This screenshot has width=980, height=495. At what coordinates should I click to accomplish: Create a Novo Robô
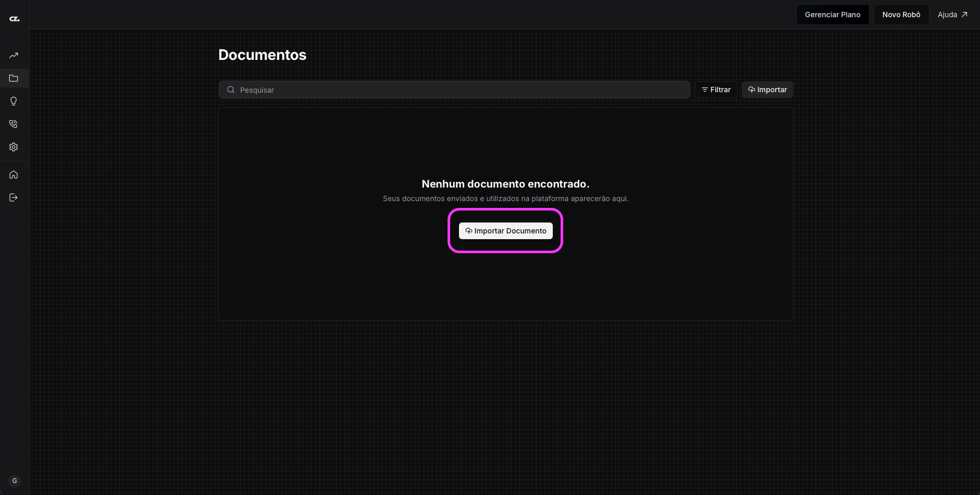point(901,15)
